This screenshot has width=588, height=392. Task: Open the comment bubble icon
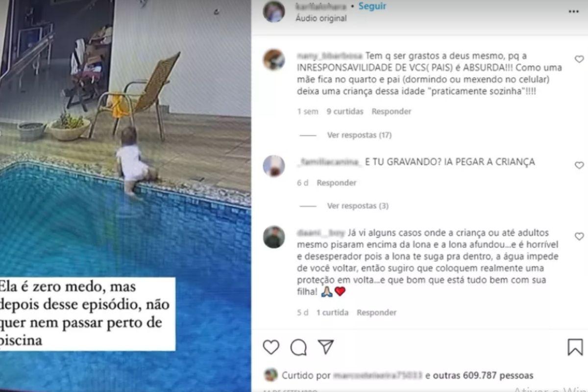click(x=298, y=347)
